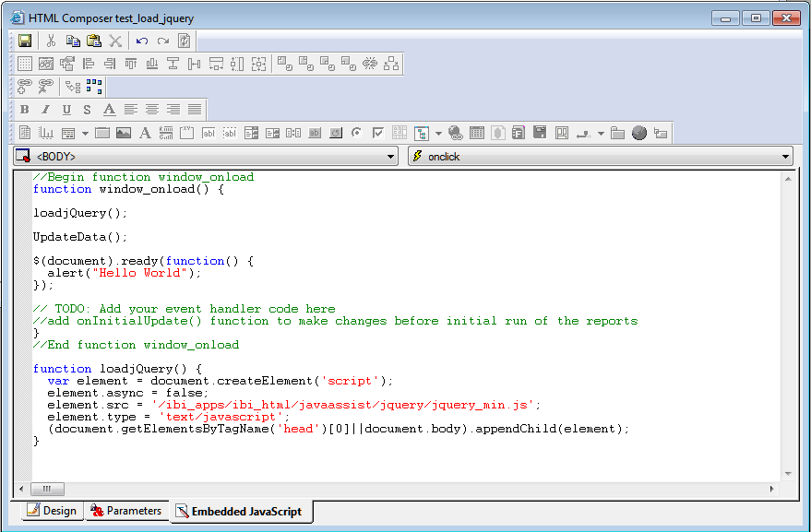Switch to the Parameters tab

(126, 511)
